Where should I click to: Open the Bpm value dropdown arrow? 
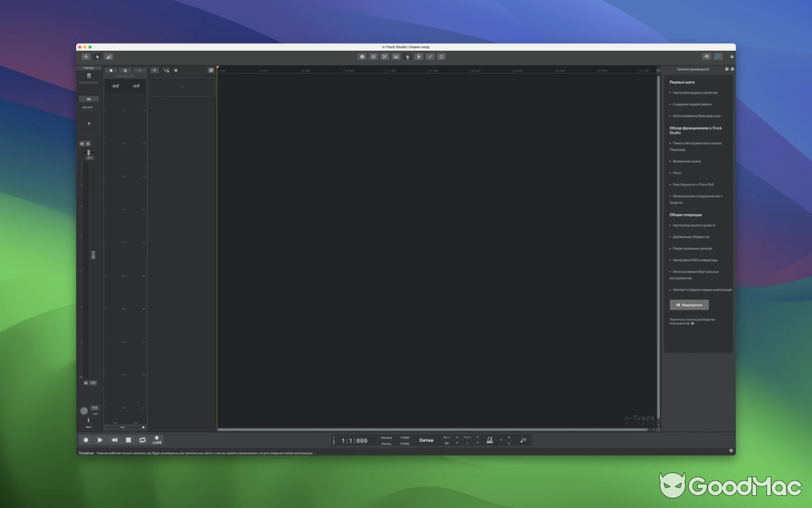click(457, 443)
